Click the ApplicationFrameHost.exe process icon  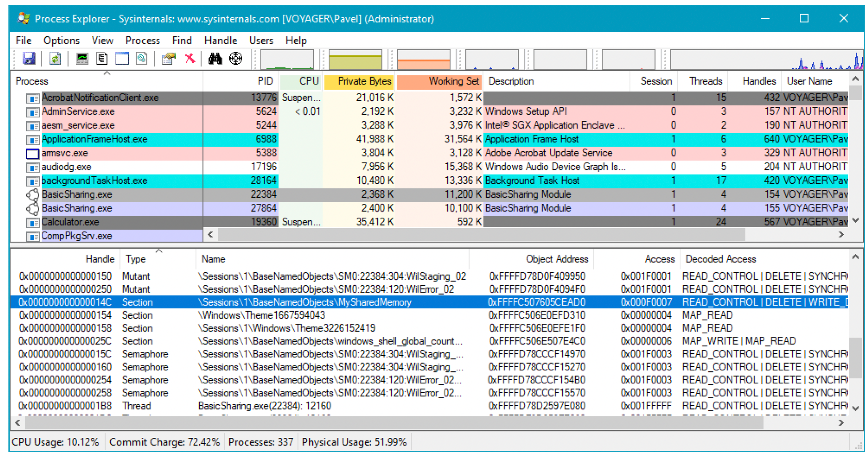click(x=32, y=140)
